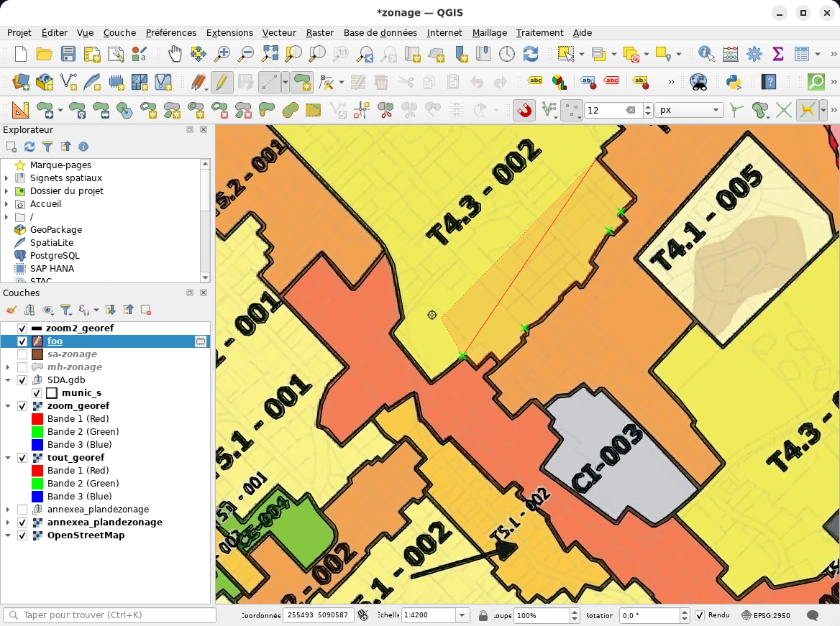Enable the sa-zonage layer checkbox

point(22,354)
